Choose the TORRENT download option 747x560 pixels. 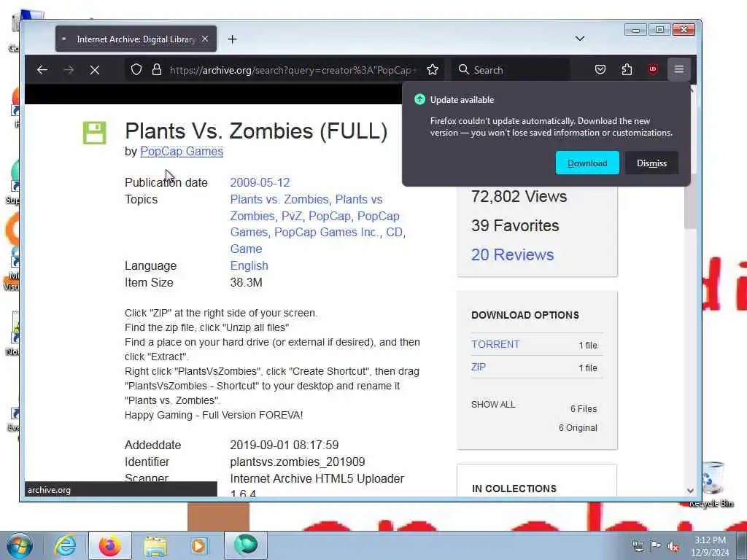[x=495, y=344]
